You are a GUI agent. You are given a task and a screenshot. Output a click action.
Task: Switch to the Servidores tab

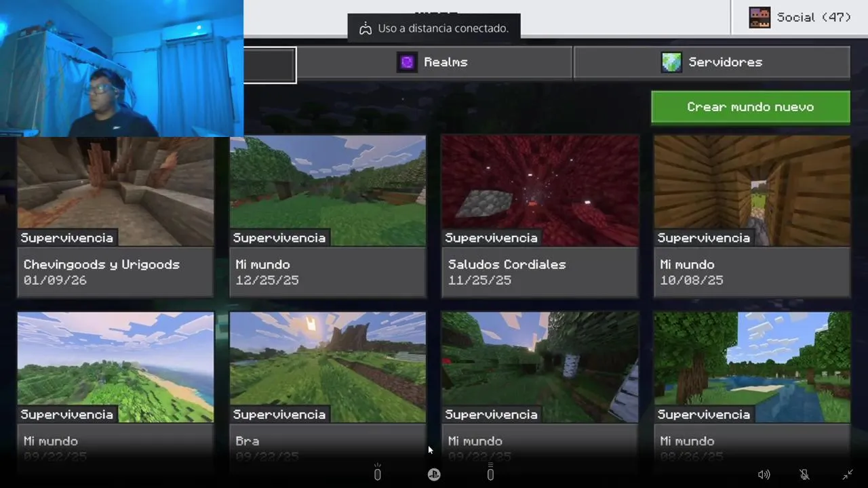point(711,62)
